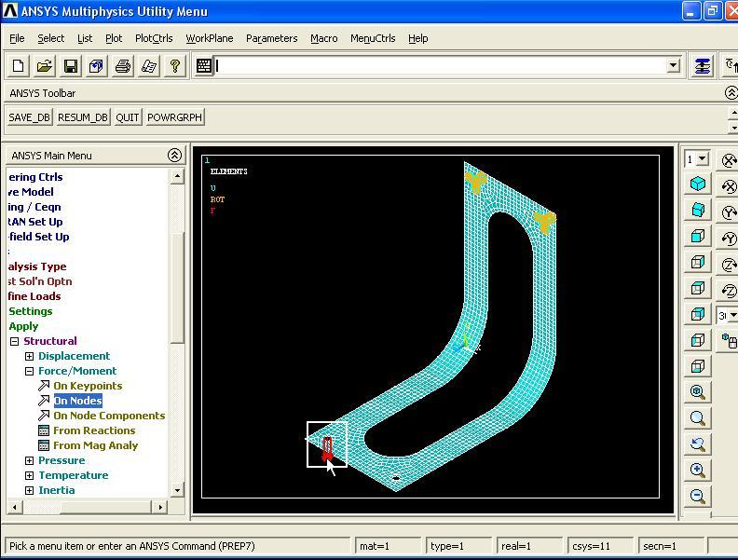Select the Isometric View icon
This screenshot has width=738, height=560.
(x=698, y=184)
